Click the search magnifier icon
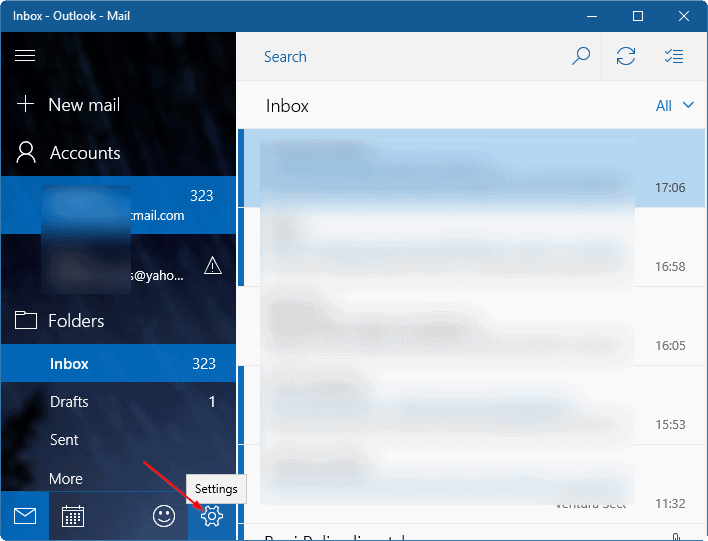The height and width of the screenshot is (541, 708). pyautogui.click(x=581, y=56)
